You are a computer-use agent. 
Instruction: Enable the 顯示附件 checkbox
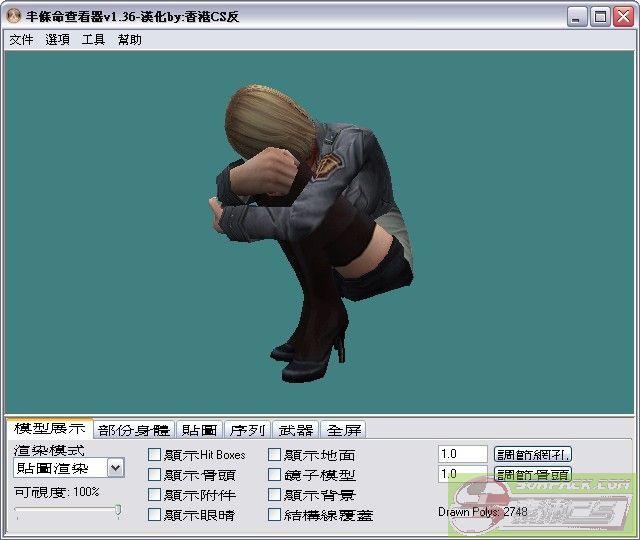(154, 494)
